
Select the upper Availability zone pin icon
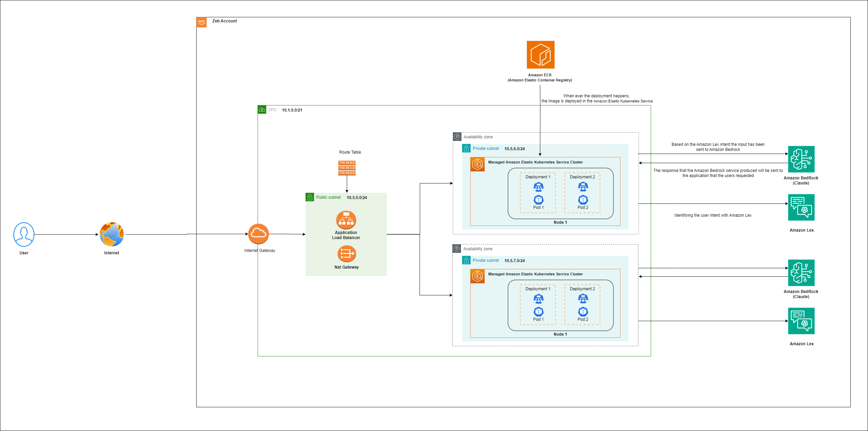[x=457, y=137]
